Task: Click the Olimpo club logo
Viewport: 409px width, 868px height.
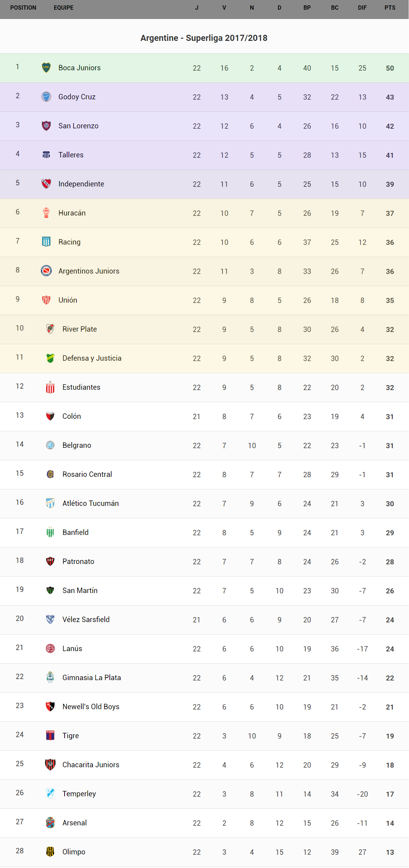Action: click(50, 852)
